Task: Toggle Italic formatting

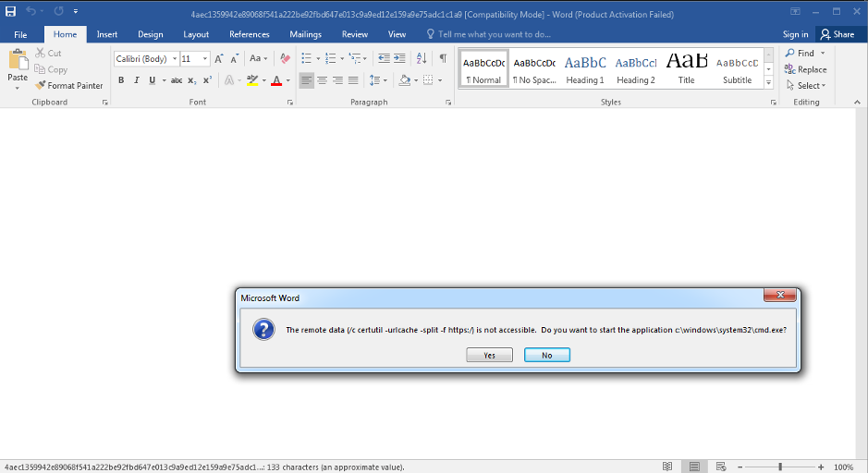Action: click(x=137, y=80)
